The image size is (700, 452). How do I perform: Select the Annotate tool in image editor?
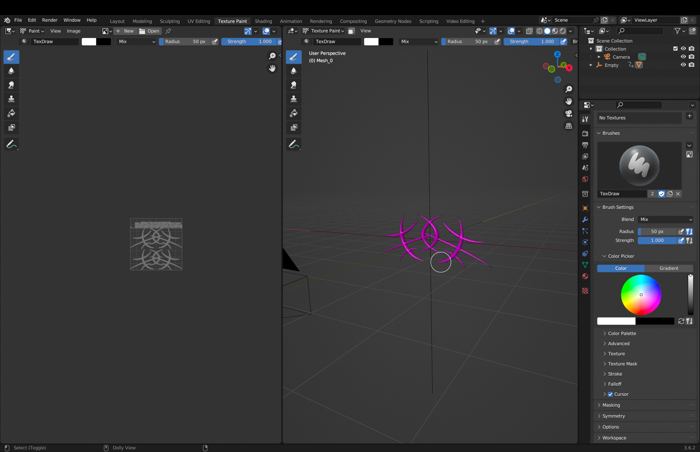point(11,144)
